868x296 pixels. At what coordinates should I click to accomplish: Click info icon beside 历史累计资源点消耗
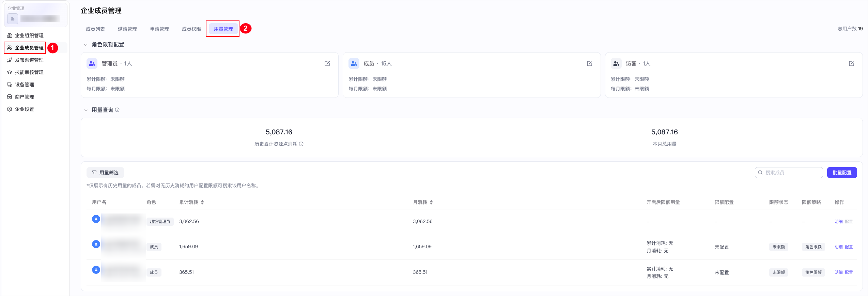pyautogui.click(x=301, y=144)
